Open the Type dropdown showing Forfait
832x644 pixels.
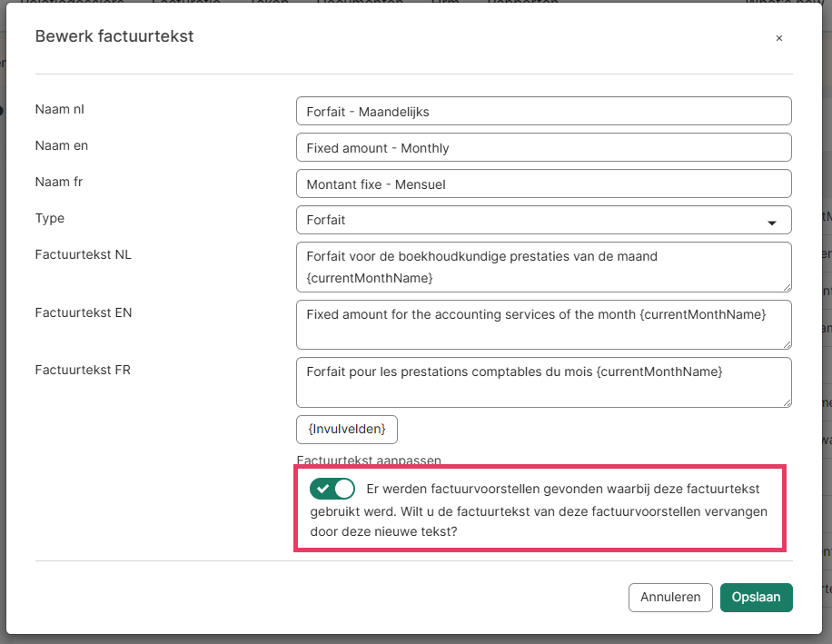pos(543,220)
